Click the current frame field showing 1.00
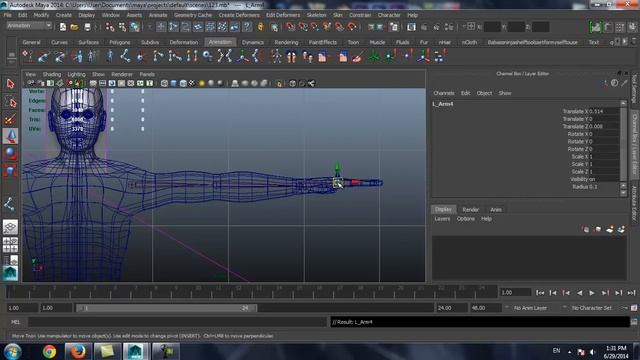The height and width of the screenshot is (360, 640). tap(516, 293)
